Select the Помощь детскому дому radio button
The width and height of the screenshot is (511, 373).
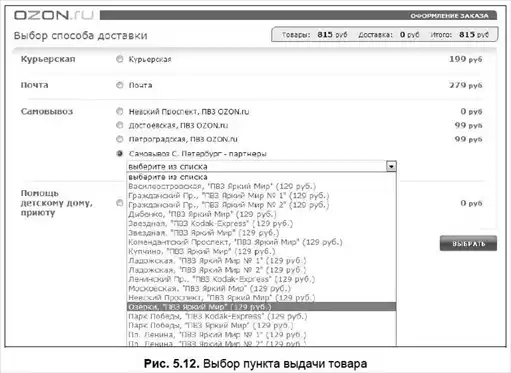coord(119,203)
